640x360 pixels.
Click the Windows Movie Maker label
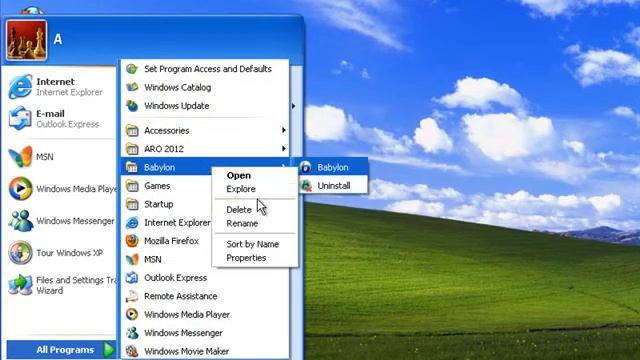tap(187, 351)
